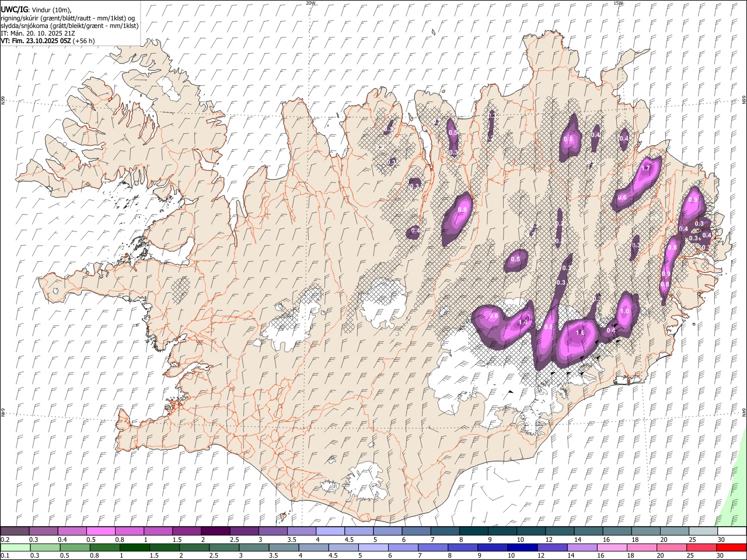Screen dimensions: 747x560
Task: Click the 'VT: Fim. 23.10.2025 05Z' valid time
Action: coord(36,41)
